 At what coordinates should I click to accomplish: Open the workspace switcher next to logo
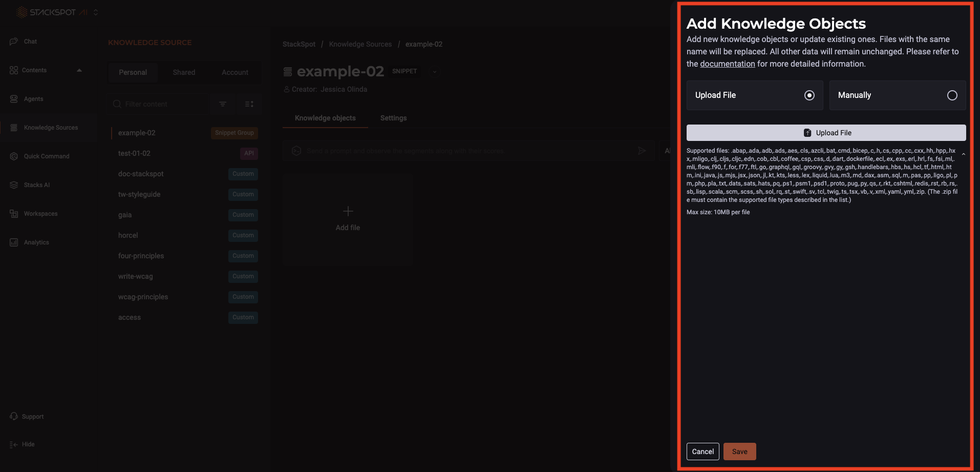point(96,12)
